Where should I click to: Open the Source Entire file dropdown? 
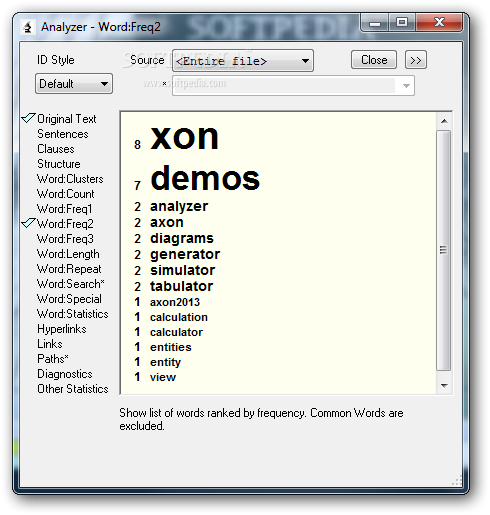(x=243, y=61)
